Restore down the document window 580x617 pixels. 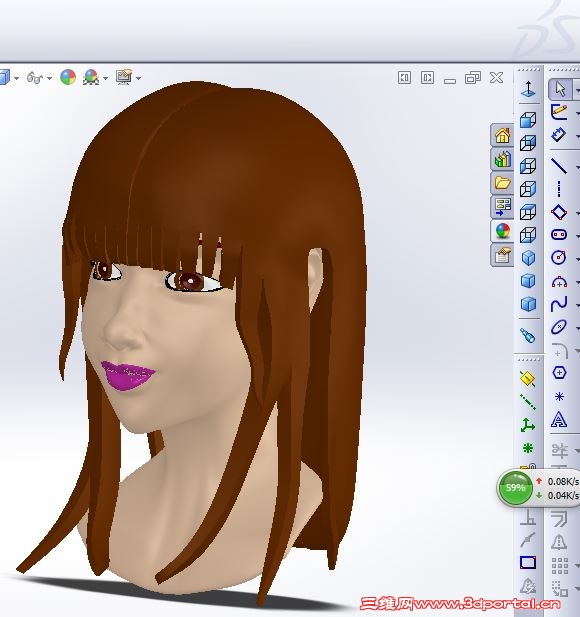click(473, 78)
